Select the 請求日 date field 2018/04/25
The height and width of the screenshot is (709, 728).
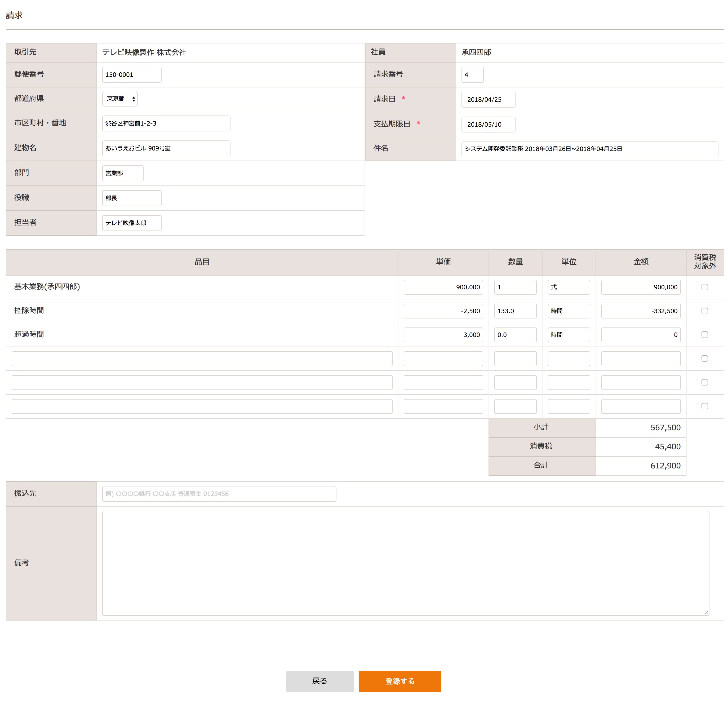click(x=488, y=99)
